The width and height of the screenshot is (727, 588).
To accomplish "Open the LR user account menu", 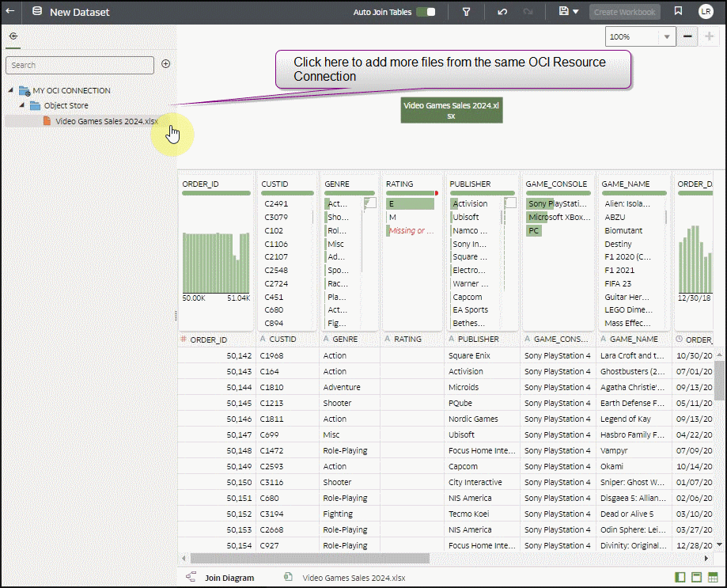I will tap(705, 12).
